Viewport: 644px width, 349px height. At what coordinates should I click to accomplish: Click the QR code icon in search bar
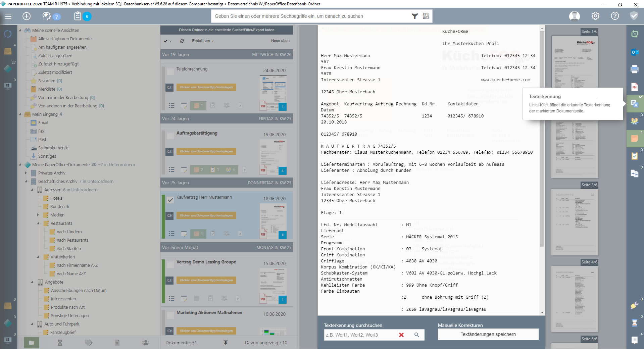(426, 16)
